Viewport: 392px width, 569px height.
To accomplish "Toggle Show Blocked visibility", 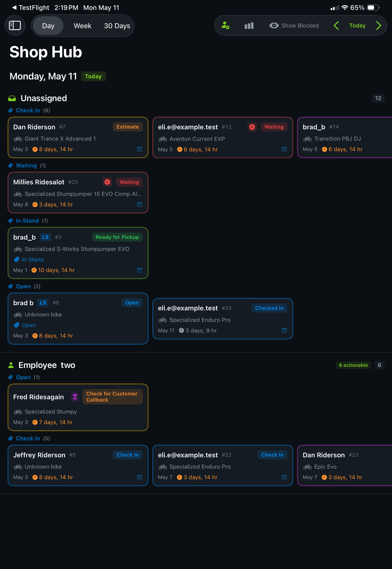I will [x=294, y=26].
